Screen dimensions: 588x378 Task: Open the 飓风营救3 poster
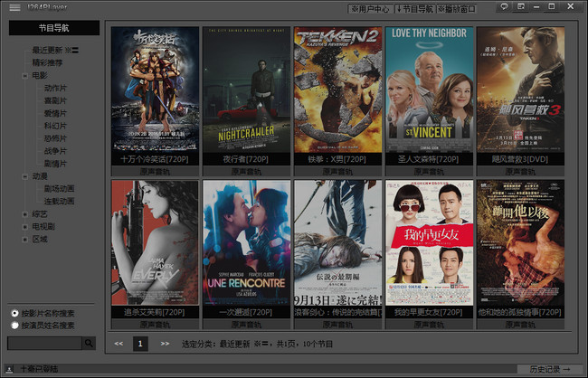pos(520,90)
